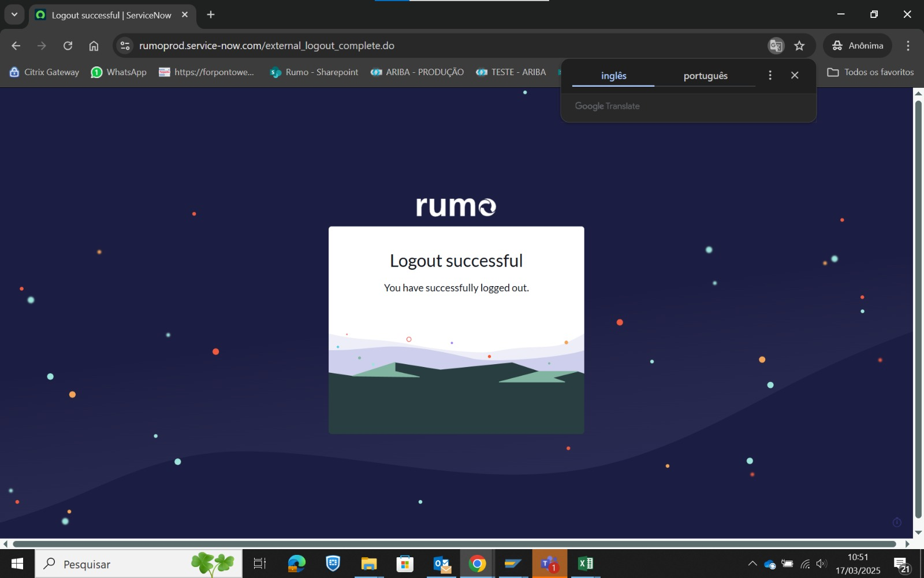The height and width of the screenshot is (578, 924).
Task: Open the browser home page
Action: click(94, 46)
